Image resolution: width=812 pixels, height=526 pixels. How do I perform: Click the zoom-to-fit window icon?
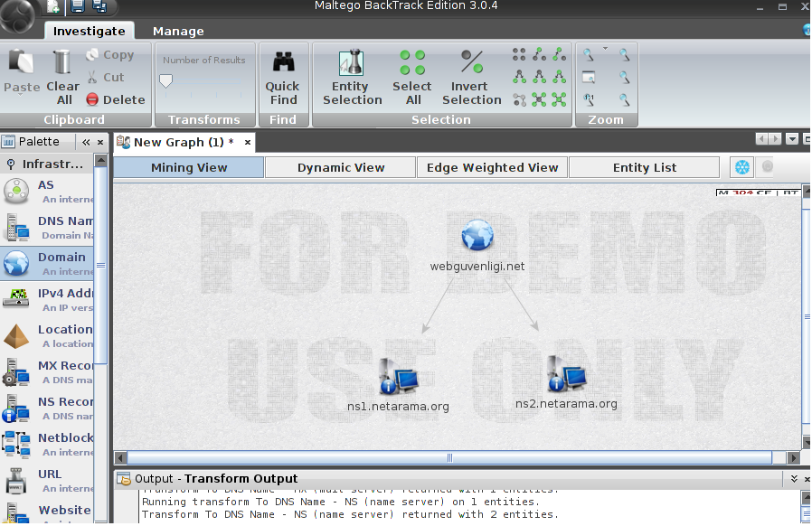(589, 78)
